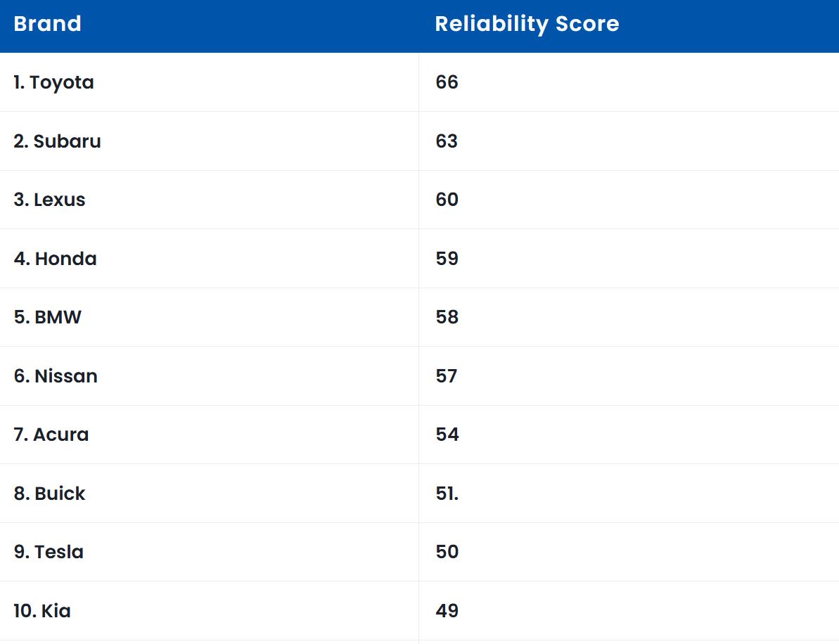Click Honda's reliability score of 59
The width and height of the screenshot is (839, 644).
click(x=447, y=259)
